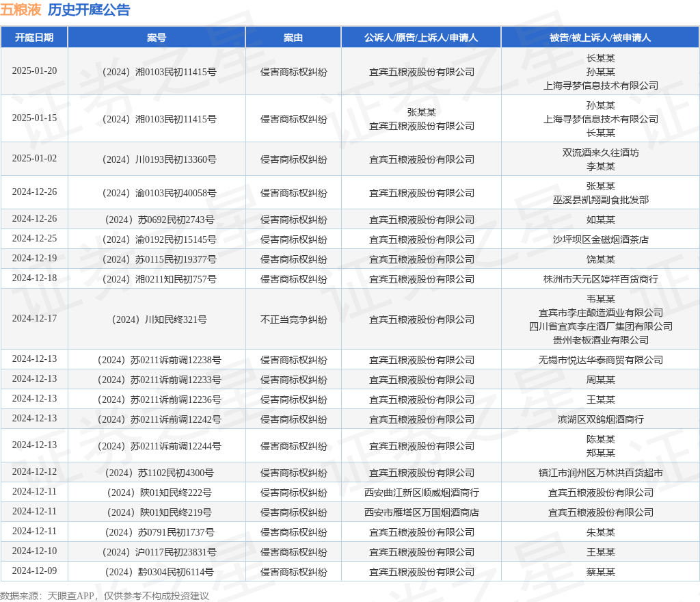Click case number 苏0211诉前调12242号
Screen dimensions: 700x602
coord(159,419)
